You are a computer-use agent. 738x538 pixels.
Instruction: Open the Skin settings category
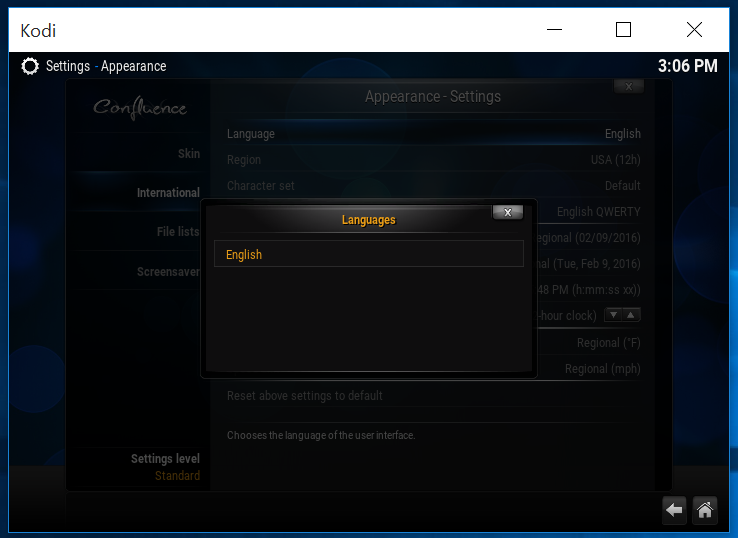[x=139, y=153]
